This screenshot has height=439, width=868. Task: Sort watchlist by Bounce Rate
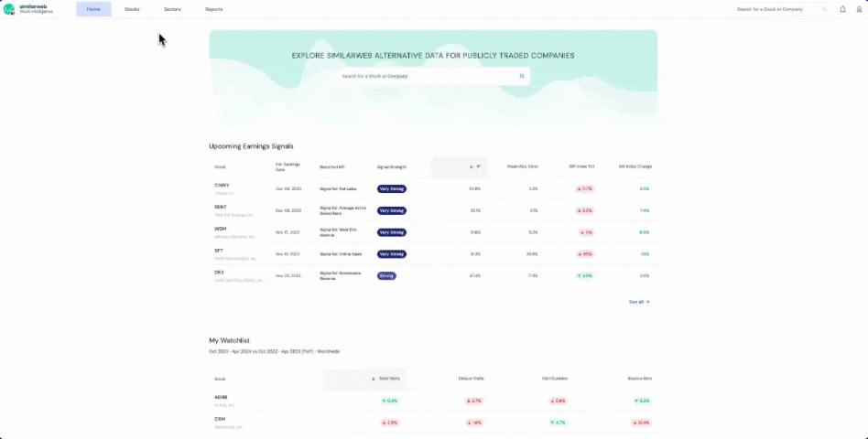tap(640, 379)
